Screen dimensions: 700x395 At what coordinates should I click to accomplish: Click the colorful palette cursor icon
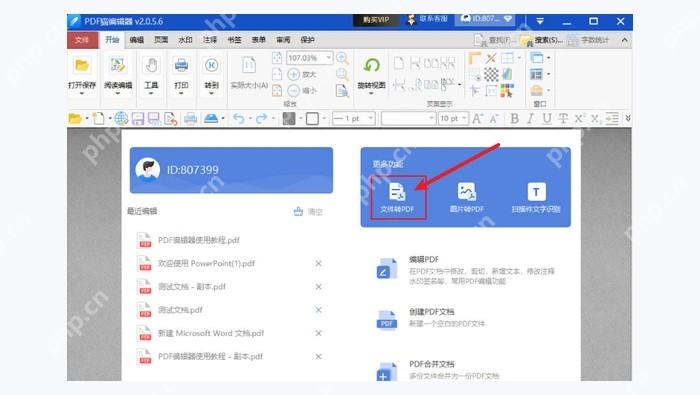507,91
